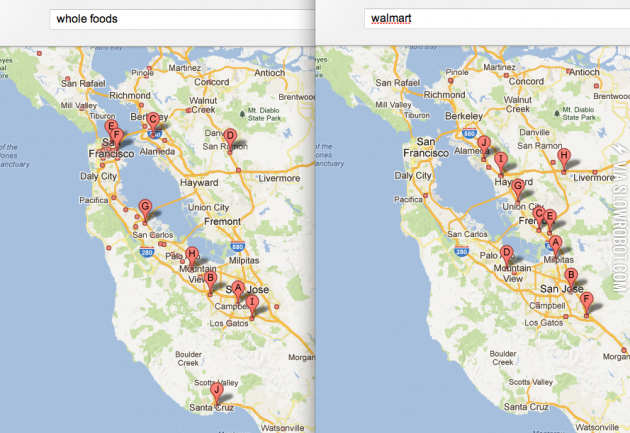
Task: Click Whole Foods marker C near Berkeley
Action: coord(153,120)
